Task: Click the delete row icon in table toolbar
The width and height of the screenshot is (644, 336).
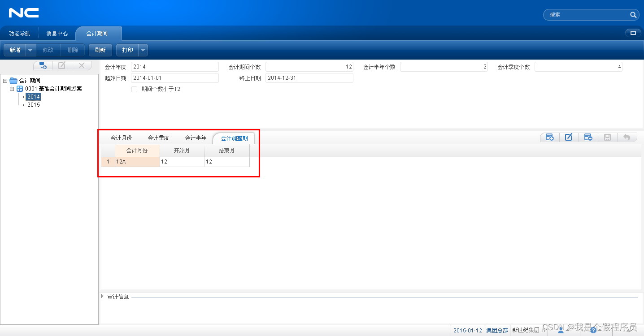Action: (588, 137)
